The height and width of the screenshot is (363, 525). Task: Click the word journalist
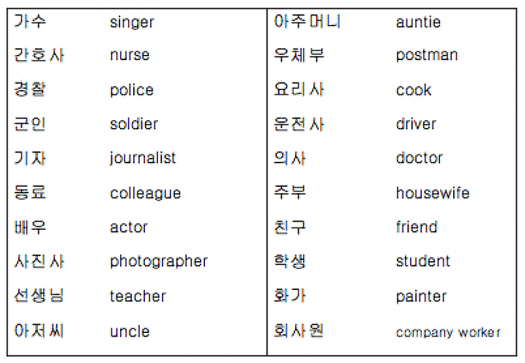coord(143,159)
